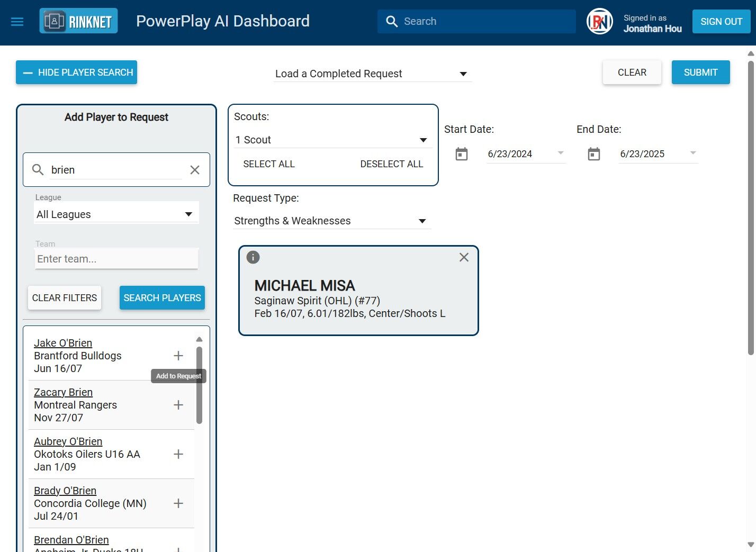Click the search magnifier icon in header
The image size is (756, 552).
point(392,21)
